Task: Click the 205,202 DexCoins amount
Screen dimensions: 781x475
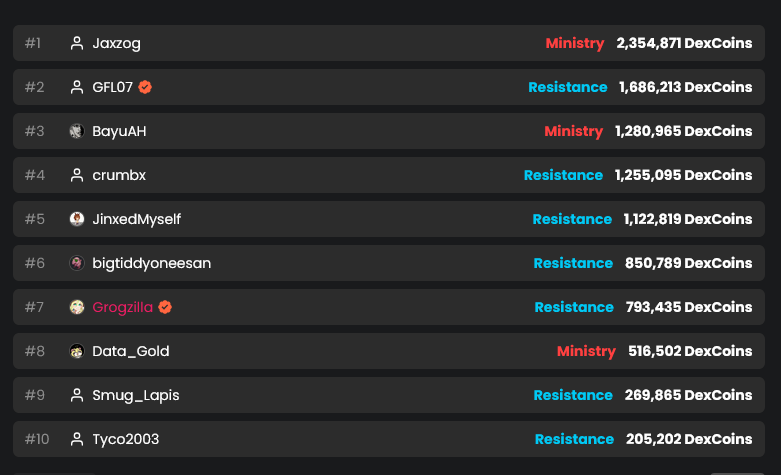Action: pyautogui.click(x=689, y=439)
